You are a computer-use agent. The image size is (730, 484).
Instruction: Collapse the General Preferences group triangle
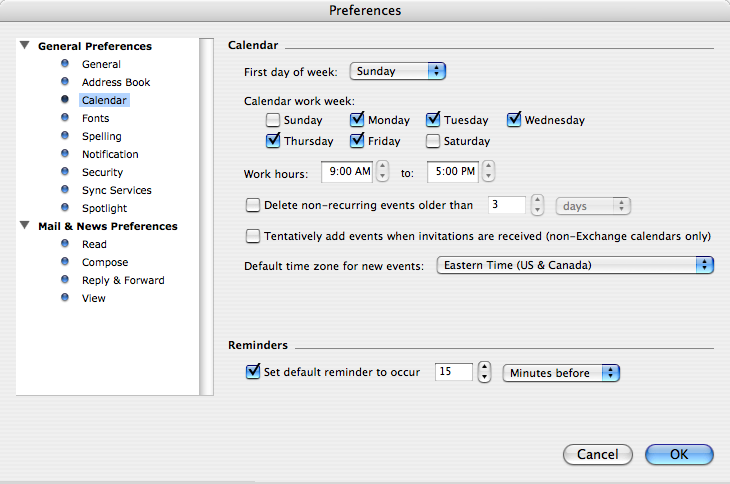[25, 46]
